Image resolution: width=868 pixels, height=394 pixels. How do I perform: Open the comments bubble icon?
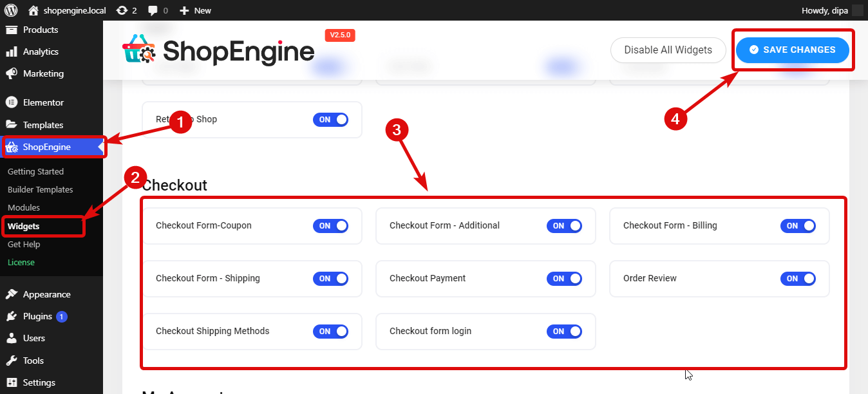pos(153,10)
